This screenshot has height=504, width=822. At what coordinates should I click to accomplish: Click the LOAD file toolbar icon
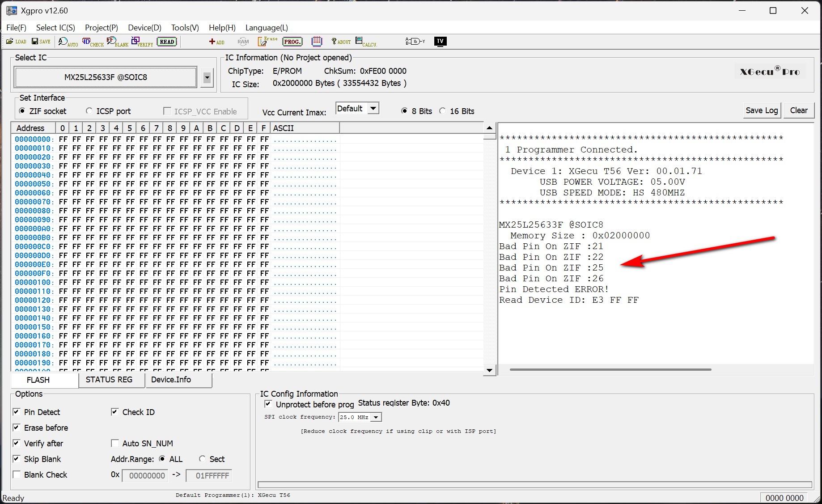pyautogui.click(x=16, y=42)
